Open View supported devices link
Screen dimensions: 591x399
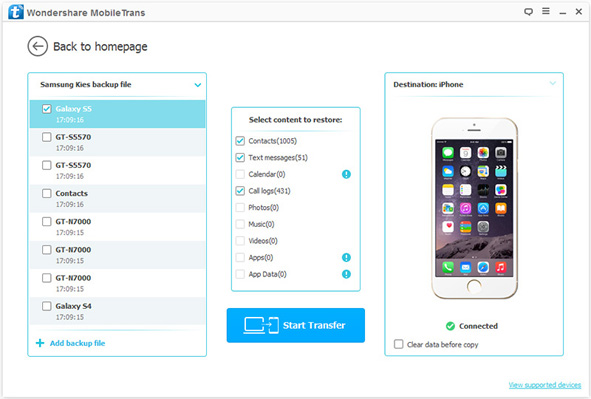coord(545,385)
